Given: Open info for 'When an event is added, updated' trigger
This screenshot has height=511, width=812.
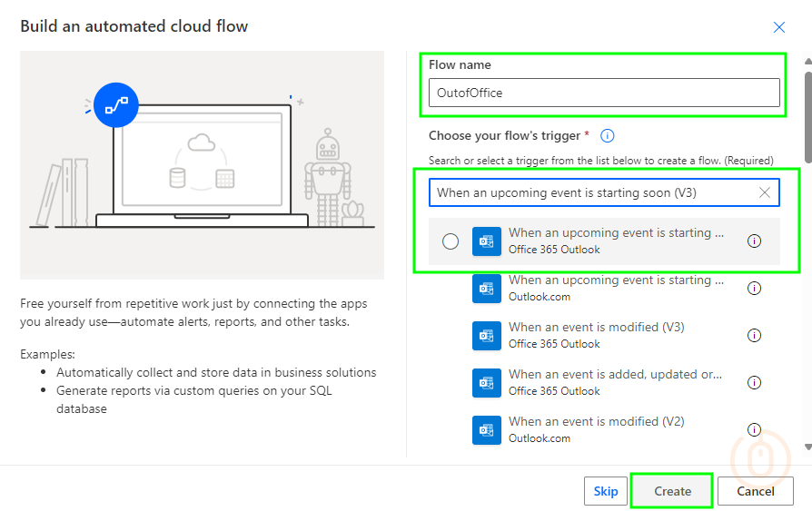Looking at the screenshot, I should (x=753, y=383).
